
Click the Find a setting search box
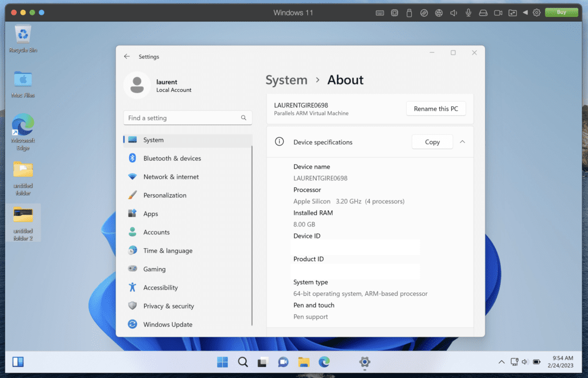point(188,118)
